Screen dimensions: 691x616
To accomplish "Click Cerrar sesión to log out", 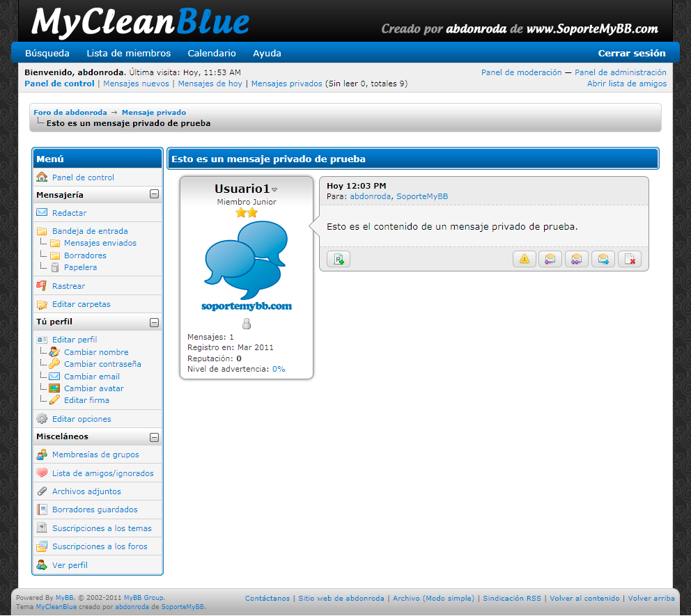I will [x=632, y=53].
